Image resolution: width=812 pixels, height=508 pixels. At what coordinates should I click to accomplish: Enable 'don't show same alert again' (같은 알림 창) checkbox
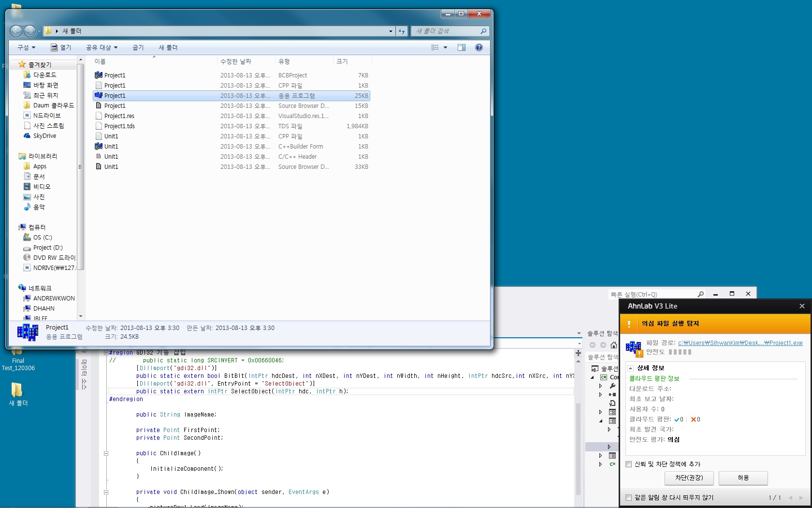[x=629, y=498]
